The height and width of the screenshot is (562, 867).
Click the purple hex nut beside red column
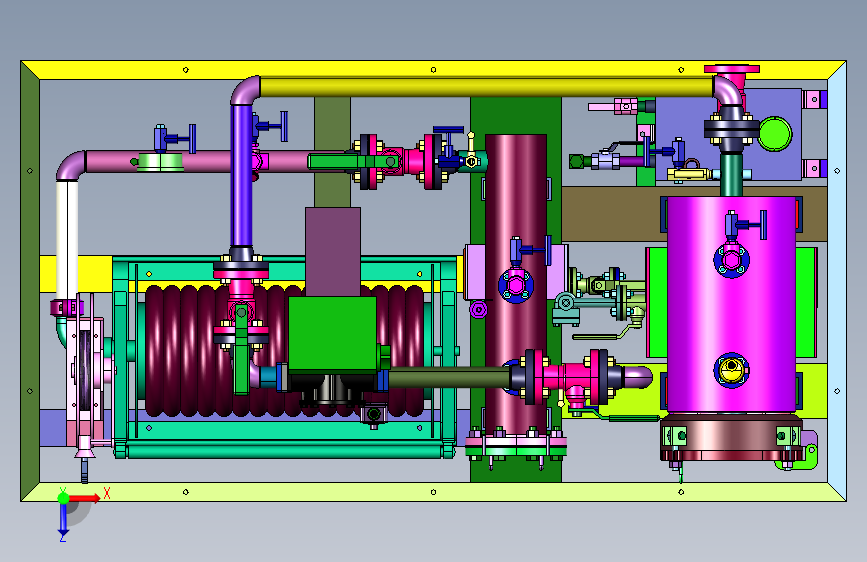click(478, 309)
